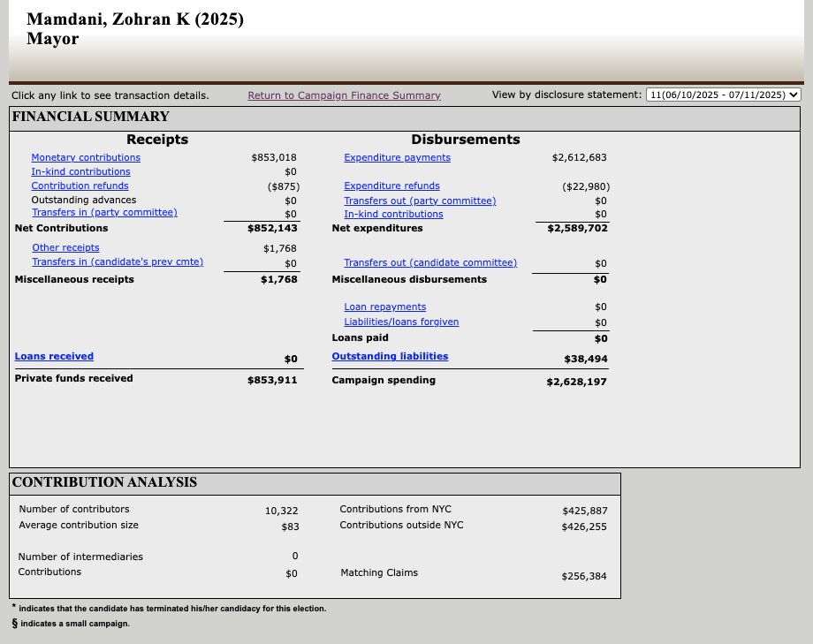Click the Disbursements column heading
Viewport: 813px width, 644px height.
(x=466, y=140)
